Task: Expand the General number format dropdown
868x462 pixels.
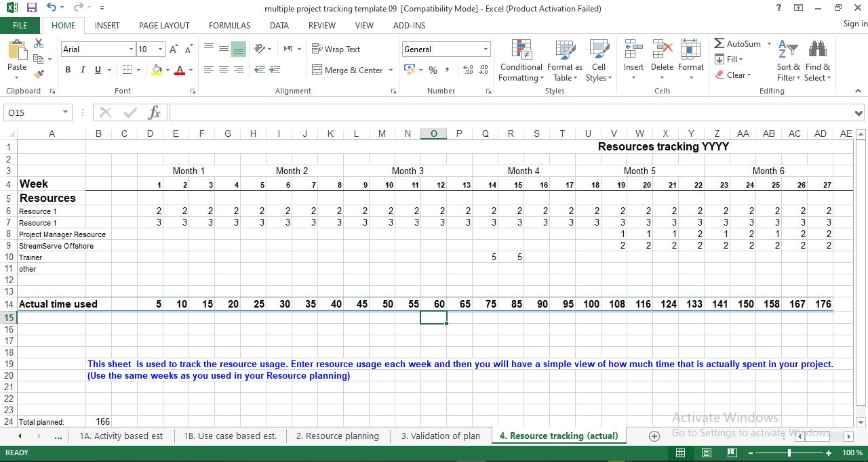Action: [486, 49]
